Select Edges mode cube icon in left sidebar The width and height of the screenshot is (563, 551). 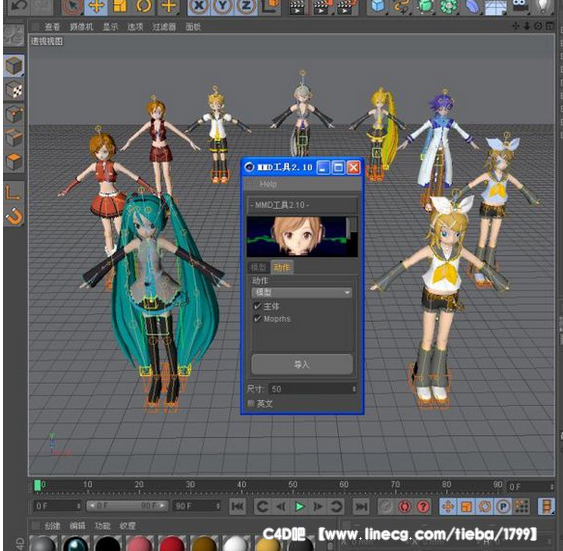coord(14,138)
